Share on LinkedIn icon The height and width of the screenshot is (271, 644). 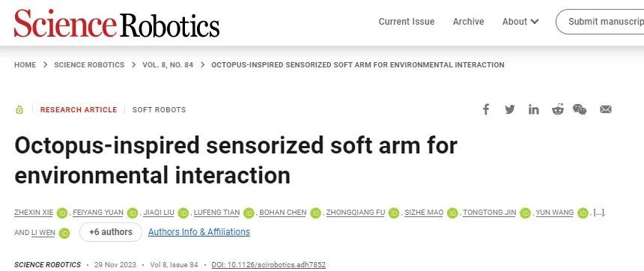coord(533,109)
